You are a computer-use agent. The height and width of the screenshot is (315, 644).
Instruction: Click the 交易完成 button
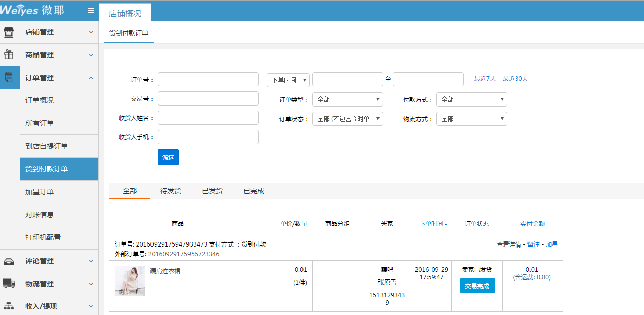477,286
